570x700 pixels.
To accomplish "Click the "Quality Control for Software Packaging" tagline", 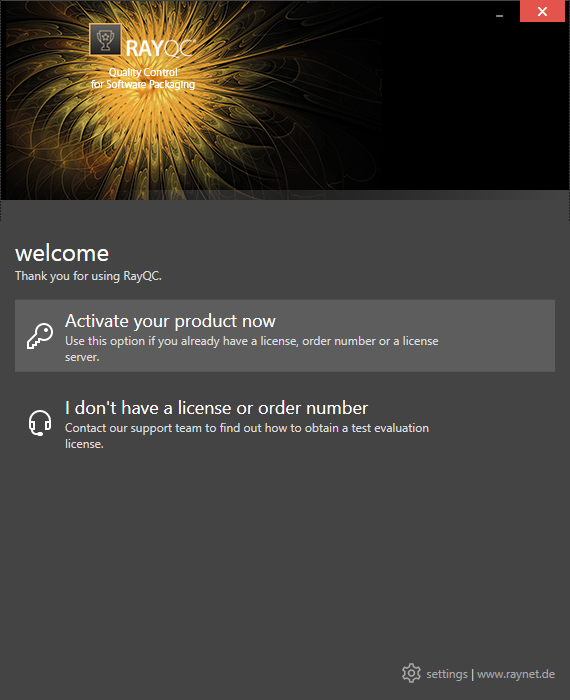I will pyautogui.click(x=143, y=78).
